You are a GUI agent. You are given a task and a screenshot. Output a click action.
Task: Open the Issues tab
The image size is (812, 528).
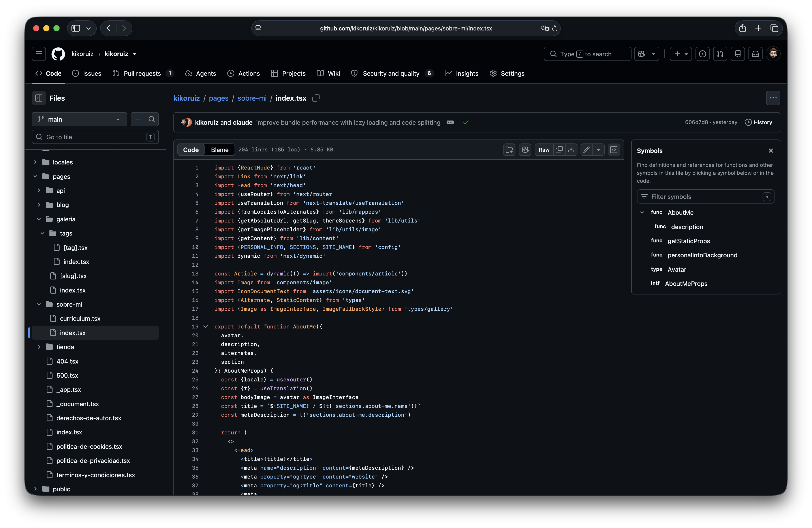tap(87, 73)
